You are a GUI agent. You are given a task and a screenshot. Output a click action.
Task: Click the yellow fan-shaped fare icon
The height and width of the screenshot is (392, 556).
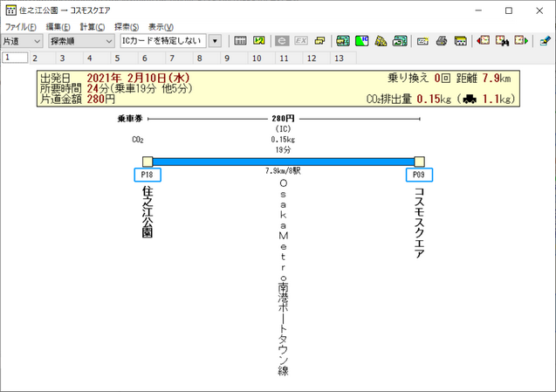pos(381,41)
